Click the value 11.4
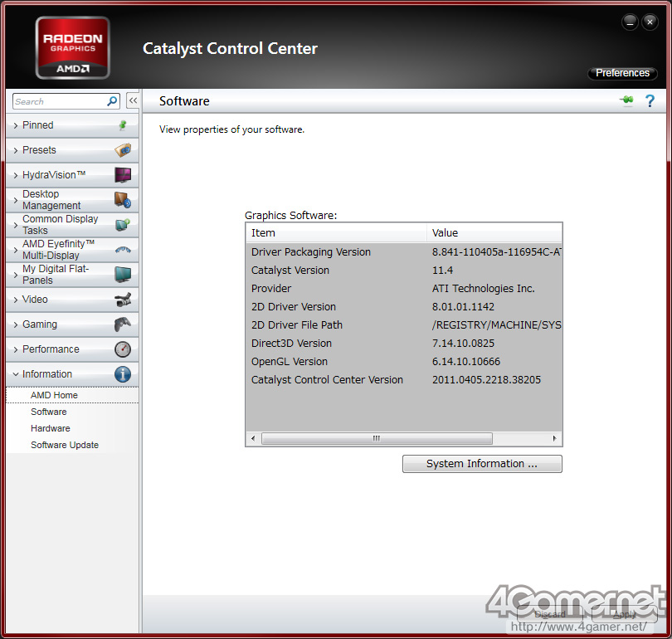 click(442, 271)
